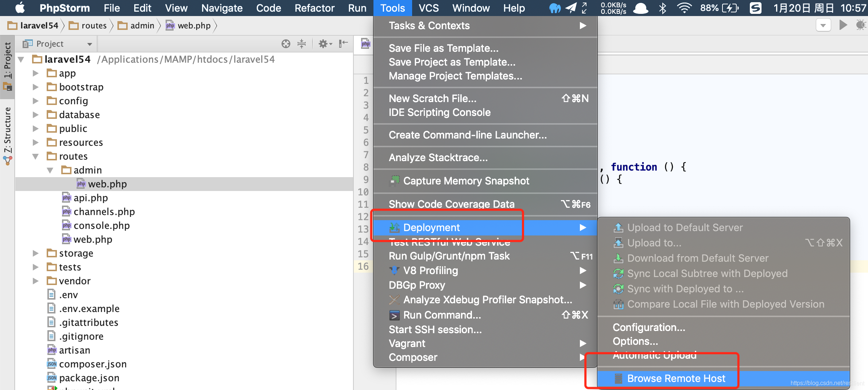This screenshot has width=868, height=390.
Task: Open the run configuration dropdown
Action: 823,25
